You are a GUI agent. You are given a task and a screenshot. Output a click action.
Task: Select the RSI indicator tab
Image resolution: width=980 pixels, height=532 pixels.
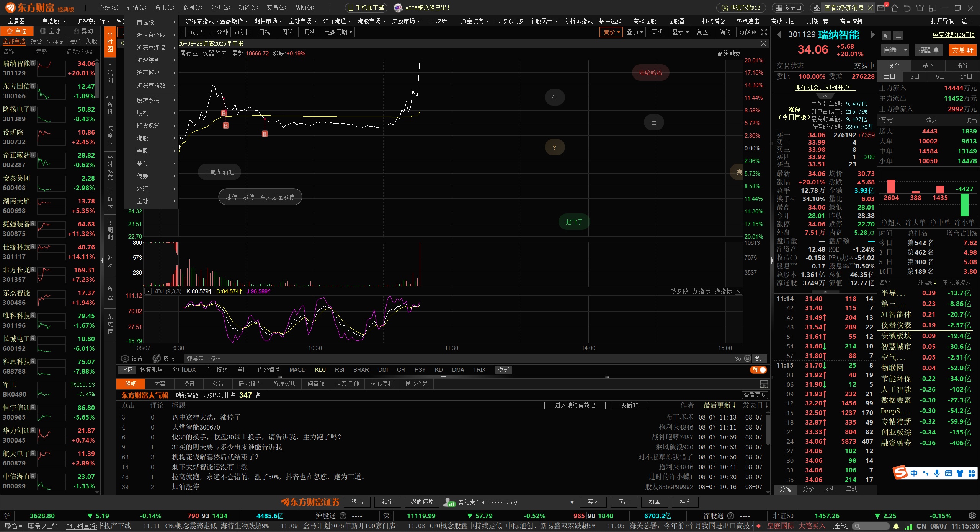coord(340,370)
